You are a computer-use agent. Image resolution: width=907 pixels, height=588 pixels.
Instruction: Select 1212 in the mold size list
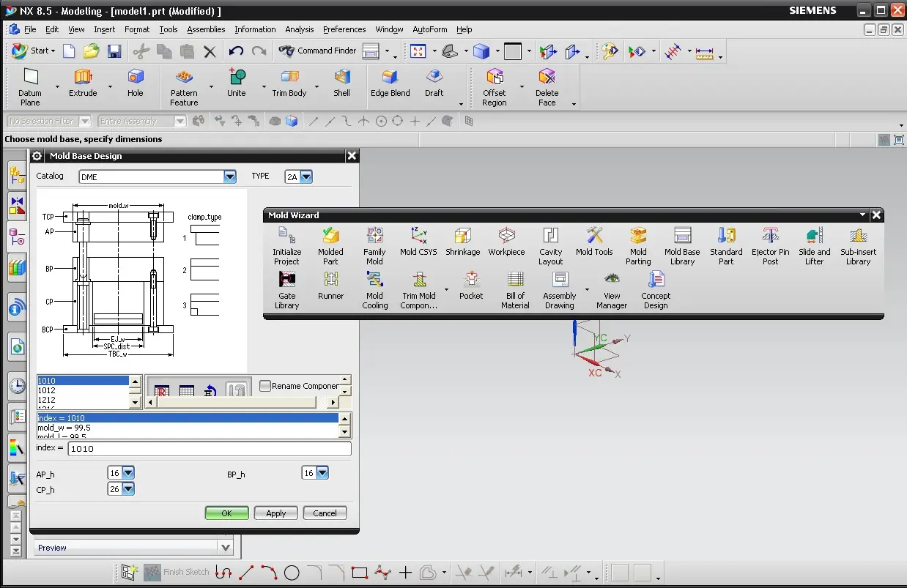click(x=83, y=401)
